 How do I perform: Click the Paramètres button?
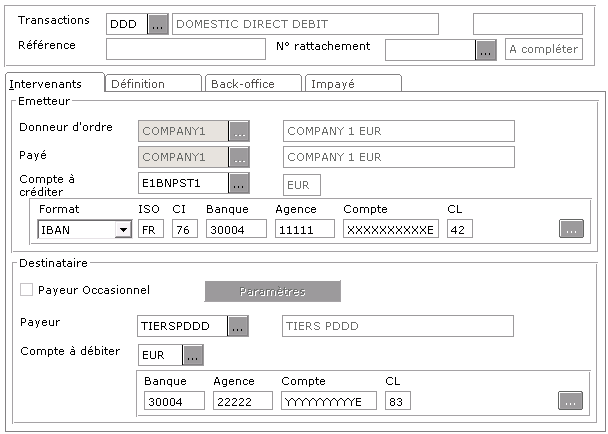tap(273, 291)
